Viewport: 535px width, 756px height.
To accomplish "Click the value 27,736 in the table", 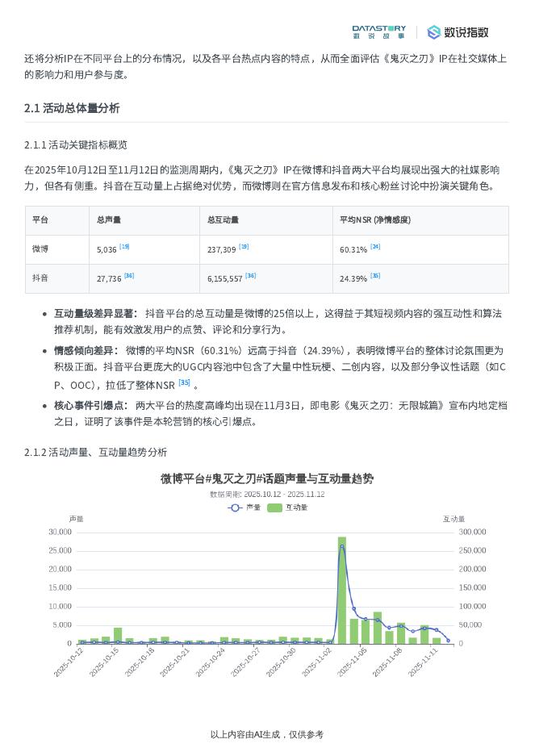I will [109, 278].
